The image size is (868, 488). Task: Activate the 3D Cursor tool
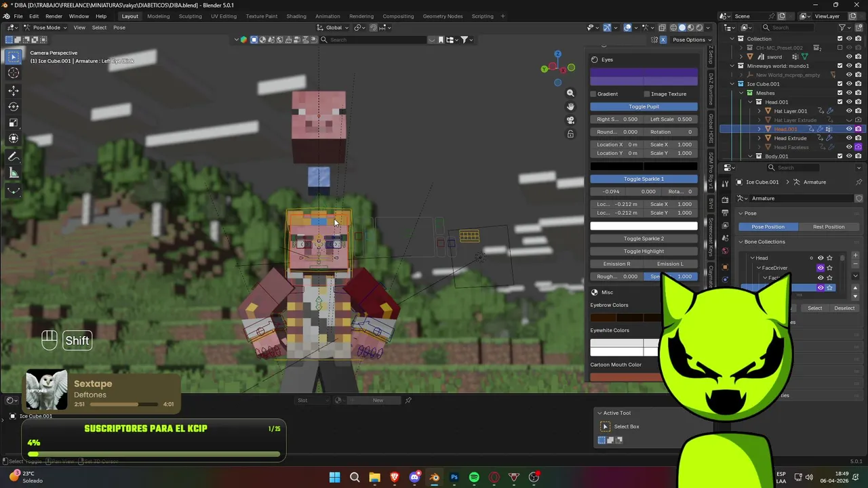[14, 73]
